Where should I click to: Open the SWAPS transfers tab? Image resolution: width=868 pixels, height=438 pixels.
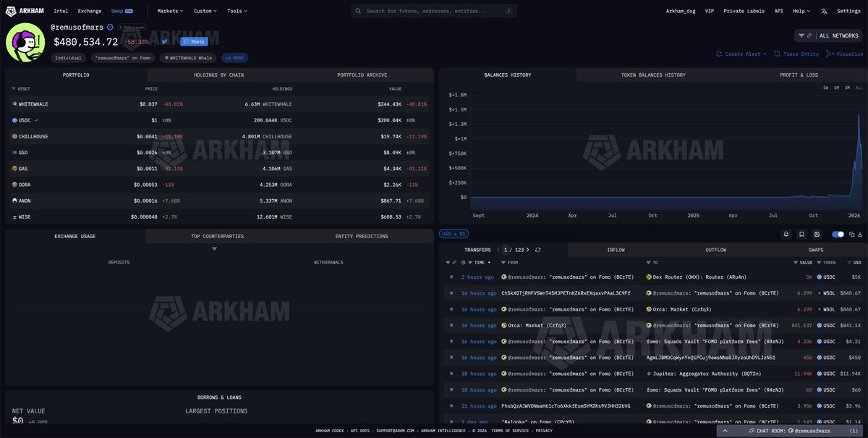tap(817, 250)
